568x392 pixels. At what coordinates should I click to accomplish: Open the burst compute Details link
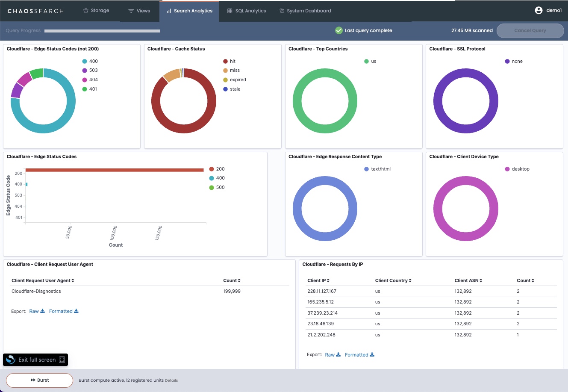[x=171, y=380]
